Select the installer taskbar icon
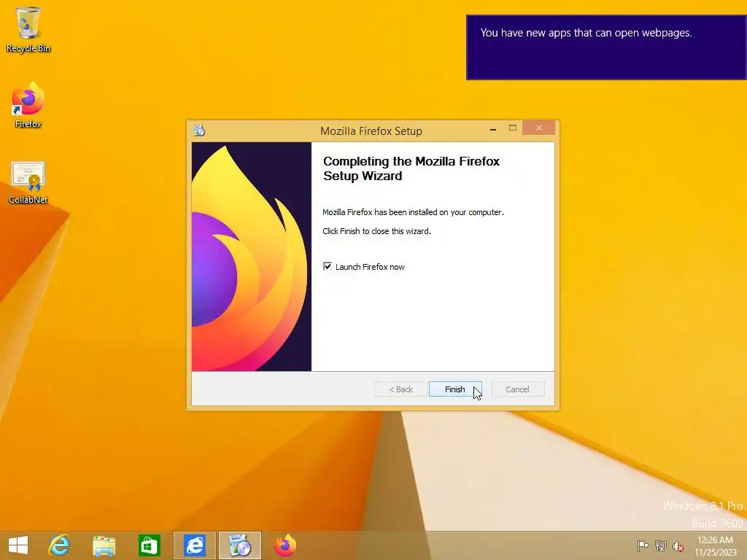The height and width of the screenshot is (560, 747). [239, 545]
